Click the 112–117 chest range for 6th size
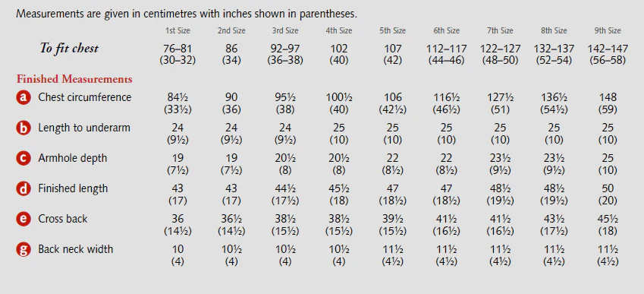 point(447,49)
